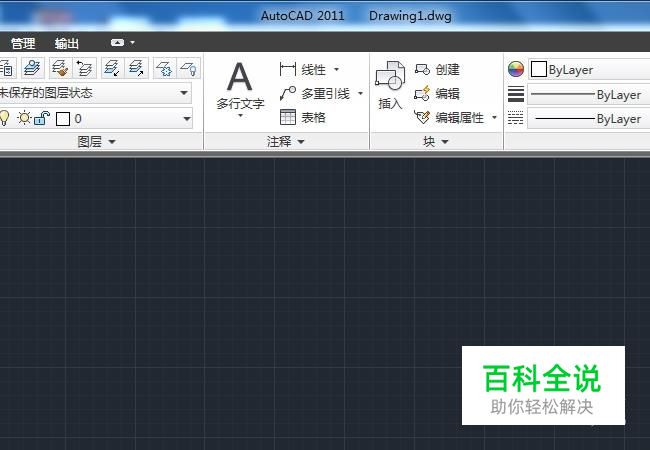Click the Layer Previous icon
Viewport: 650px width, 450px height.
coord(85,68)
